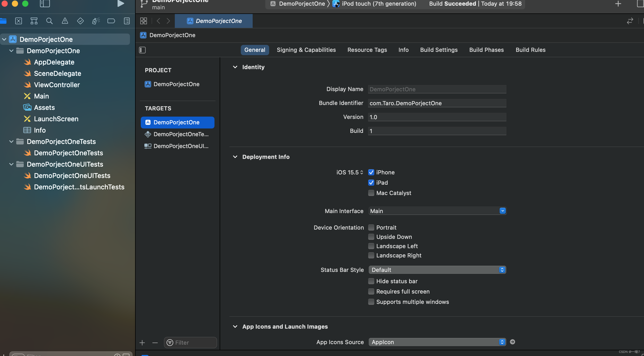This screenshot has height=356, width=644.
Task: Toggle the iPhone deployment target checkbox
Action: 371,172
